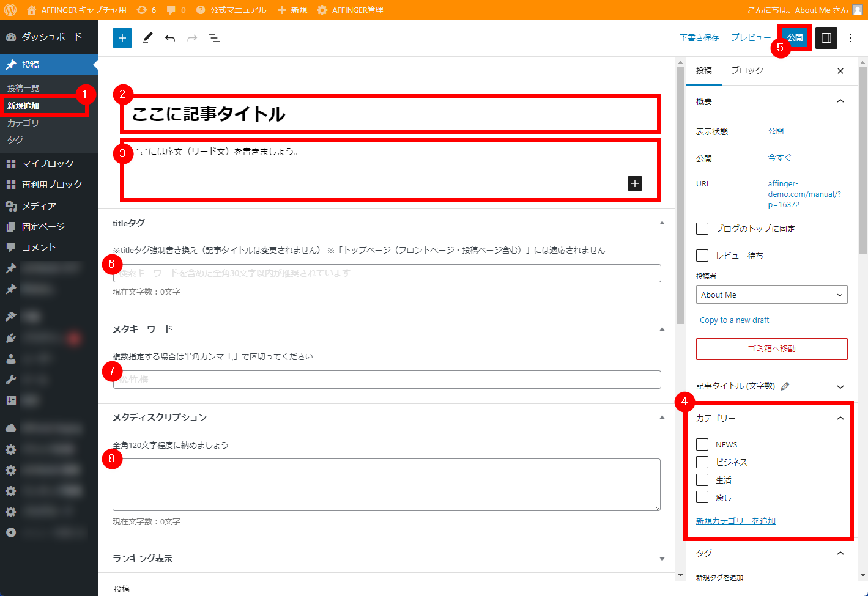The image size is (868, 596).
Task: Click 新規カテゴリーを追加 link
Action: click(x=736, y=521)
